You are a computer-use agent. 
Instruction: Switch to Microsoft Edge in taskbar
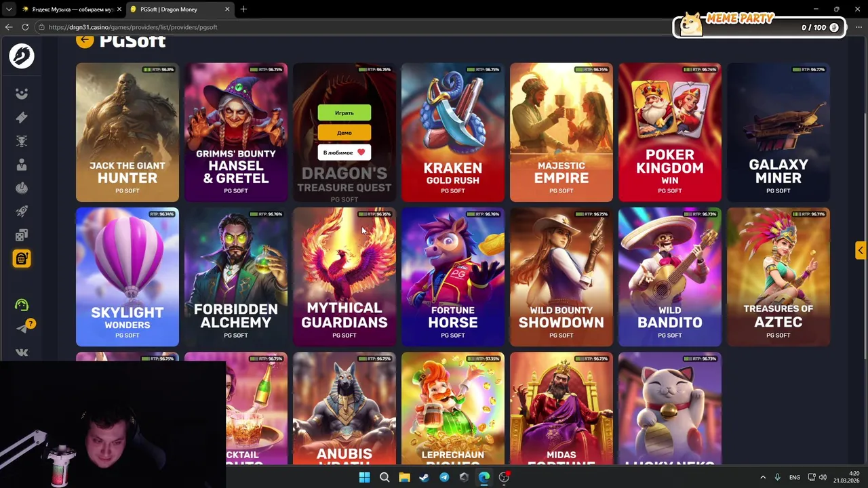(x=484, y=477)
